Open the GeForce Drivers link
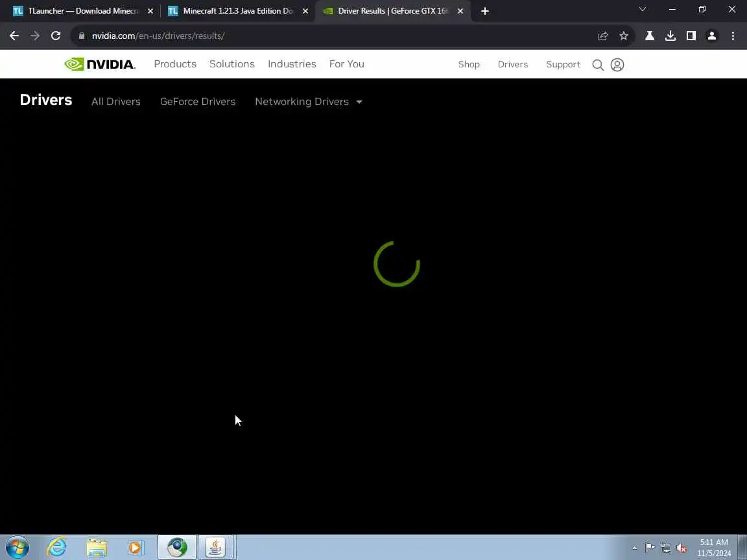747x560 pixels. point(198,101)
